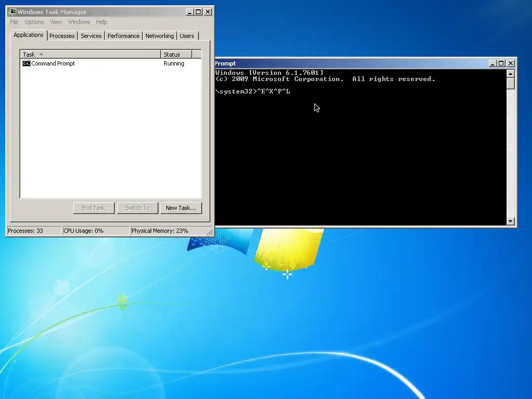Select the Command Prompt task row

111,63
